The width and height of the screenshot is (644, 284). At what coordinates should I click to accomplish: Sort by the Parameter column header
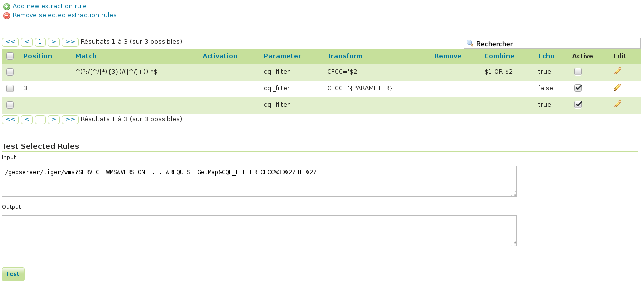[x=282, y=56]
